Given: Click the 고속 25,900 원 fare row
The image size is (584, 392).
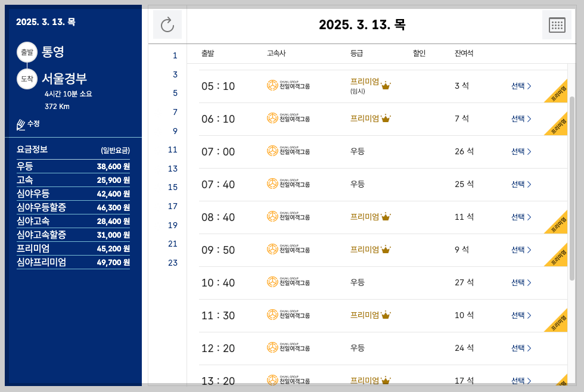Looking at the screenshot, I should tap(73, 180).
